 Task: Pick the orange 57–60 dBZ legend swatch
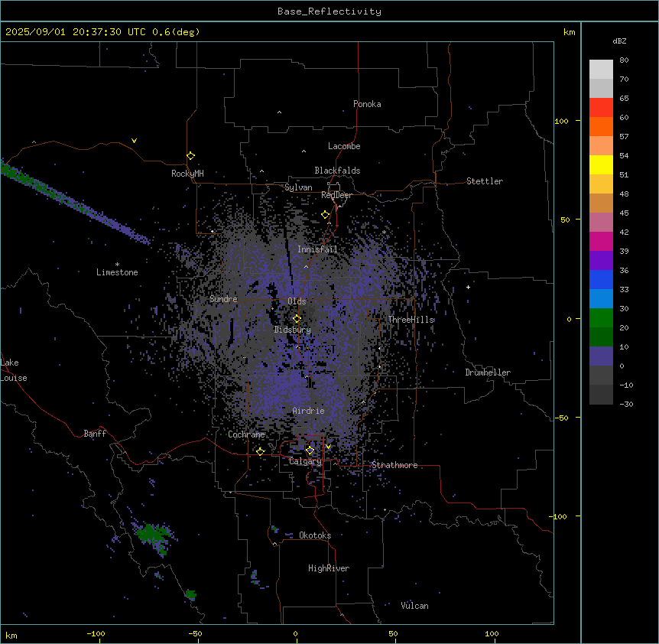[x=601, y=126]
